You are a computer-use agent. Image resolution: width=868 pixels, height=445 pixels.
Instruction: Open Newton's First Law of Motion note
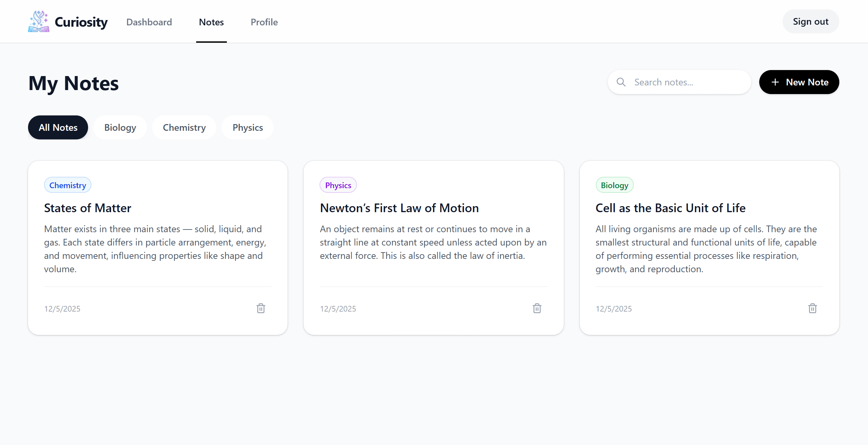(399, 208)
